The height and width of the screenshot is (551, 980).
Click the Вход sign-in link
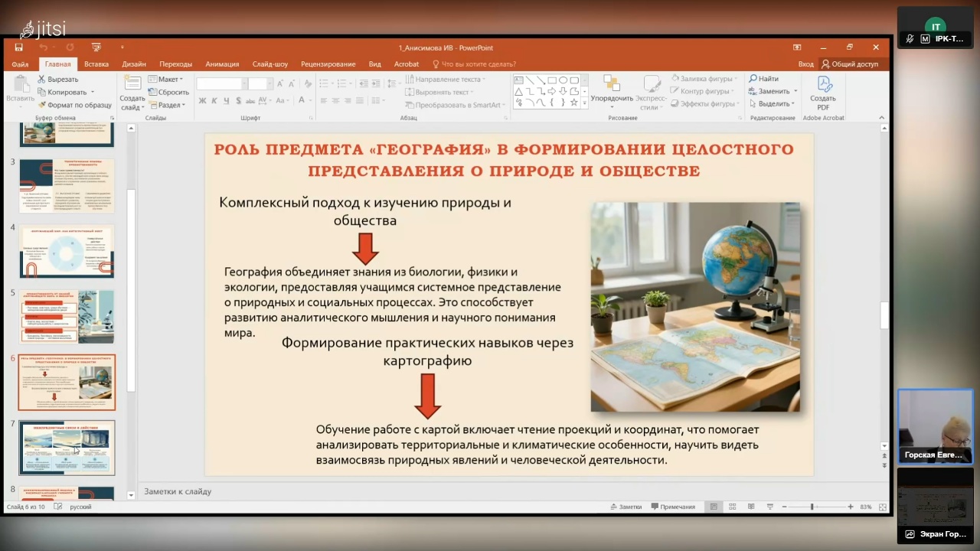click(x=805, y=64)
